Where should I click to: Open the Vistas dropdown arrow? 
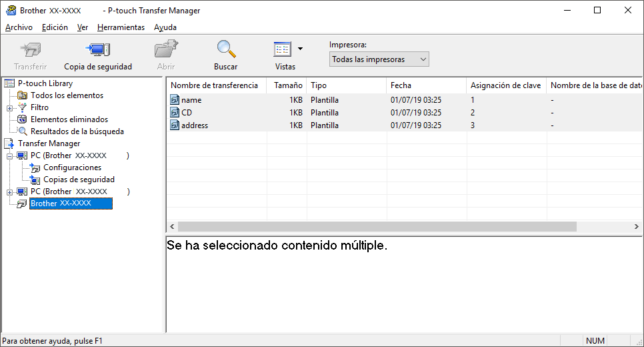pyautogui.click(x=300, y=49)
